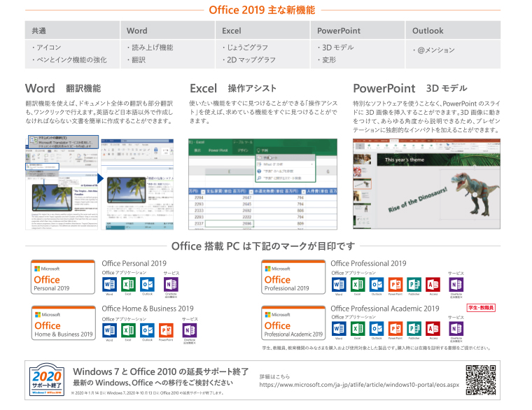The height and width of the screenshot is (410, 532).
Task: Click the Windows 7 と Office 2010 の延長サポート終了 headline
Action: (x=161, y=372)
